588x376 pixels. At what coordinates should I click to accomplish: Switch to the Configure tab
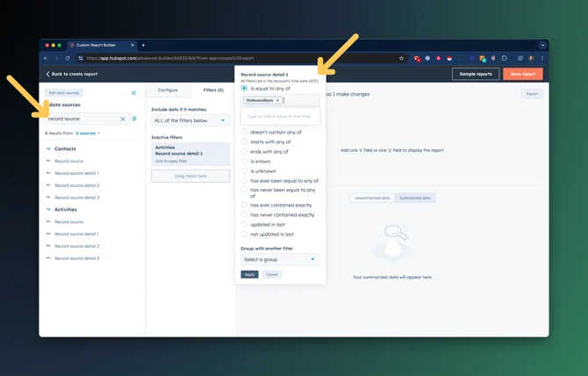168,90
